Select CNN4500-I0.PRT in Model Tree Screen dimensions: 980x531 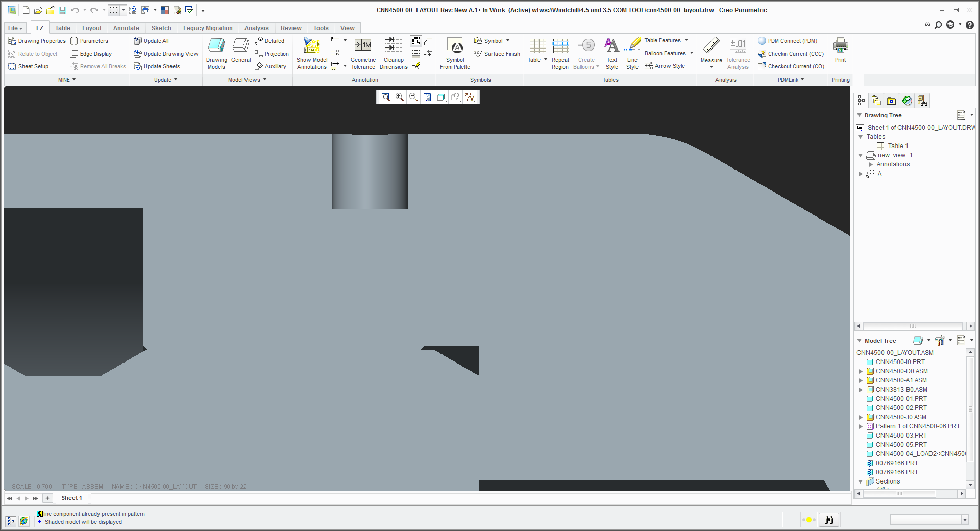point(900,362)
